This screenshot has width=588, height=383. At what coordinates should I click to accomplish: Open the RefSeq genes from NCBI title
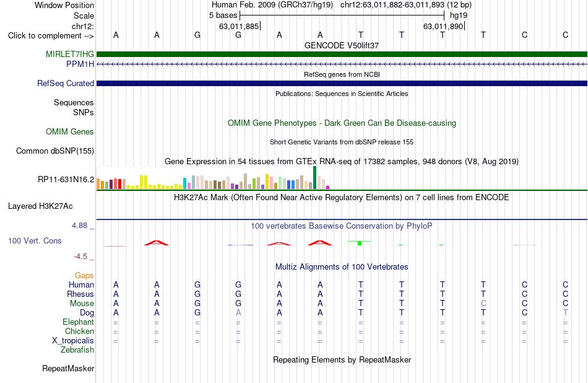pyautogui.click(x=342, y=74)
